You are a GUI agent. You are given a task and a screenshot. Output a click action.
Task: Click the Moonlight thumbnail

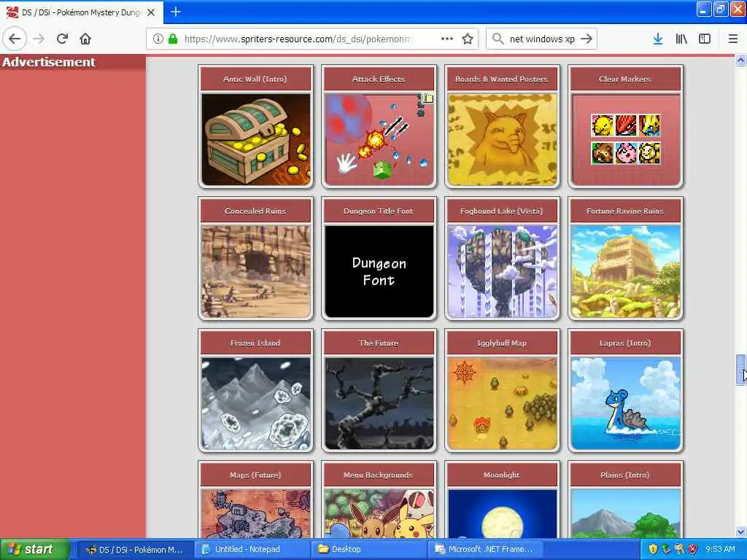[502, 514]
